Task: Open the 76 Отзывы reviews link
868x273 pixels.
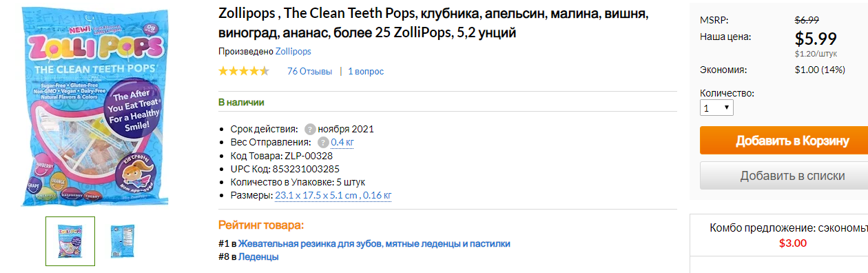Action: [x=309, y=71]
